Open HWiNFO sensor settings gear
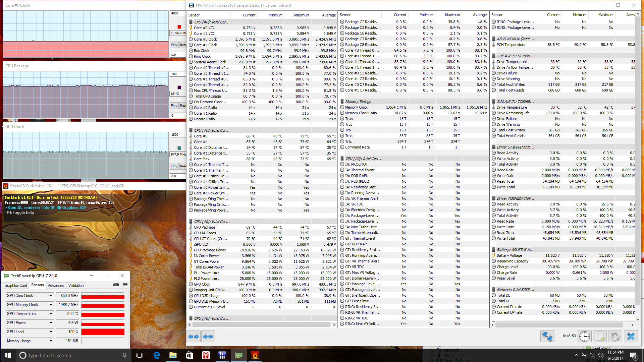Screen dimensions: 644x362 pos(615,336)
